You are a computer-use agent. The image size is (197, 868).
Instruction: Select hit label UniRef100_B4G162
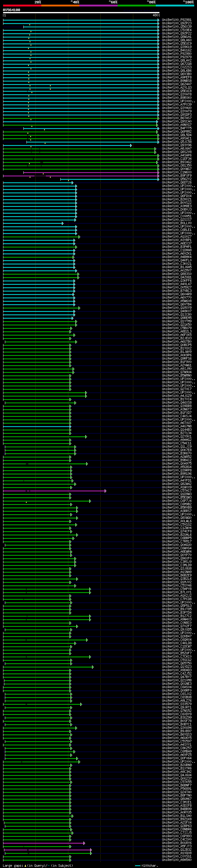(177, 50)
